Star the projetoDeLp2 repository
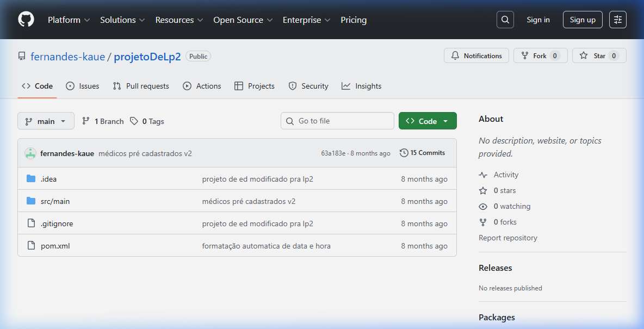644x329 pixels. pos(599,55)
